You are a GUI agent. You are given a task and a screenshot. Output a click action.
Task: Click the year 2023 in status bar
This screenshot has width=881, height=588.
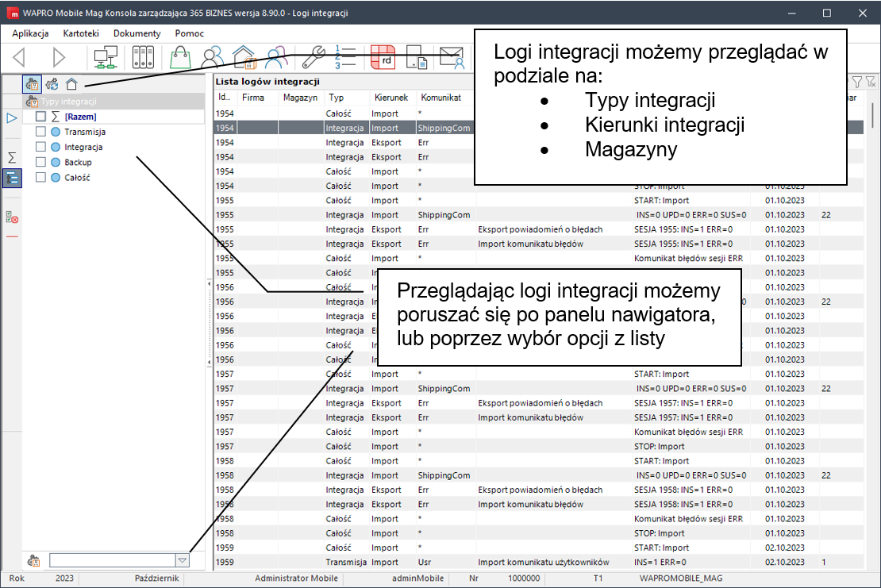pyautogui.click(x=64, y=578)
